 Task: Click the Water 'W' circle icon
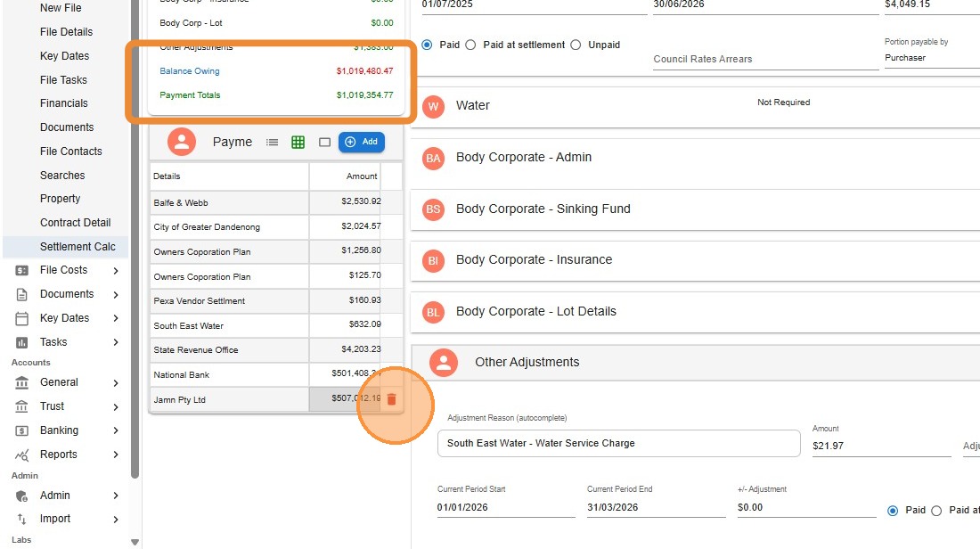(x=433, y=106)
